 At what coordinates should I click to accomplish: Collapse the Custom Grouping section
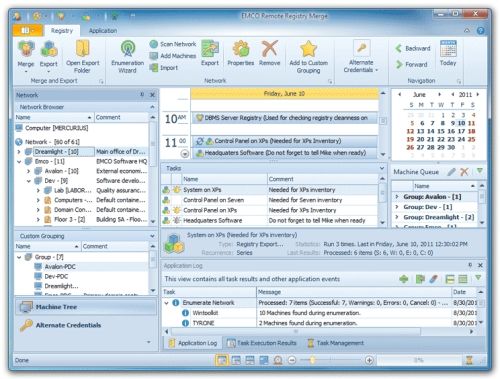point(152,236)
